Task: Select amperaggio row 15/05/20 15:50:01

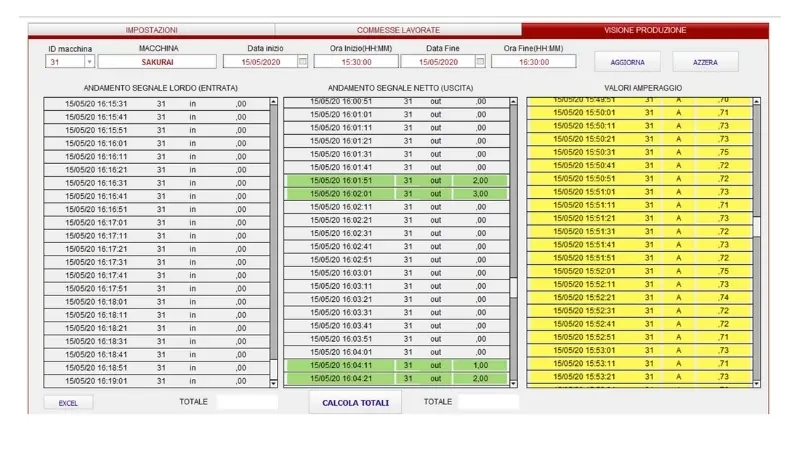Action: point(640,112)
